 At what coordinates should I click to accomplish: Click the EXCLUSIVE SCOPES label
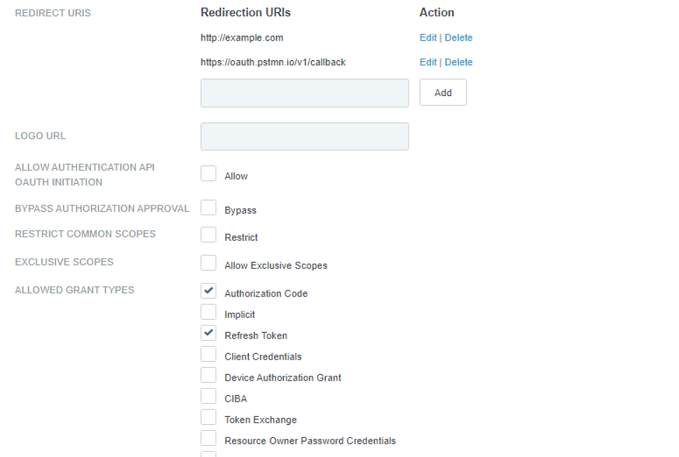64,262
